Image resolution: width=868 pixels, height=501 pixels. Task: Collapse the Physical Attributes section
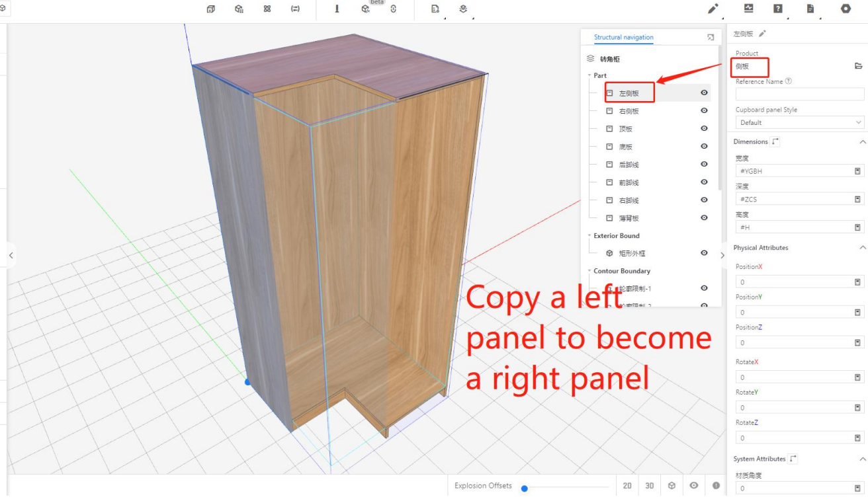tap(862, 248)
